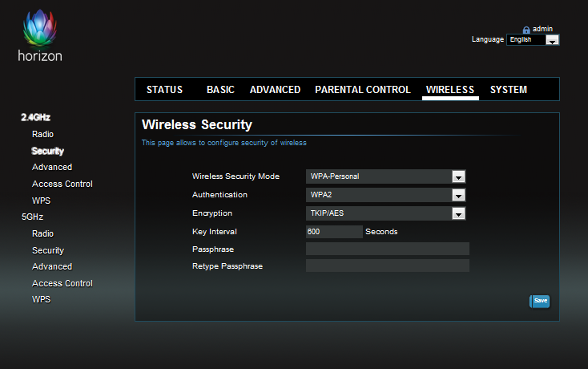The height and width of the screenshot is (369, 588).
Task: Click the admin username text
Action: pos(542,29)
